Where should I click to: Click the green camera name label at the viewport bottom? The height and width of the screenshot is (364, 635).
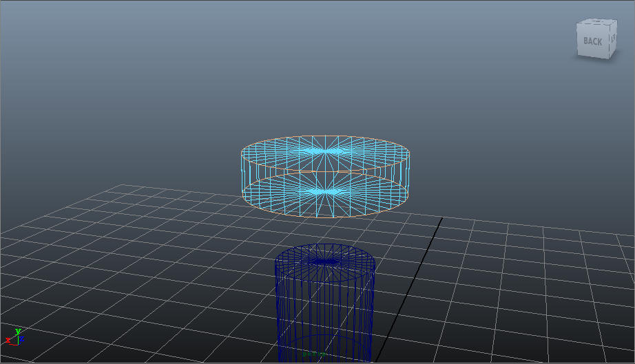click(x=314, y=354)
